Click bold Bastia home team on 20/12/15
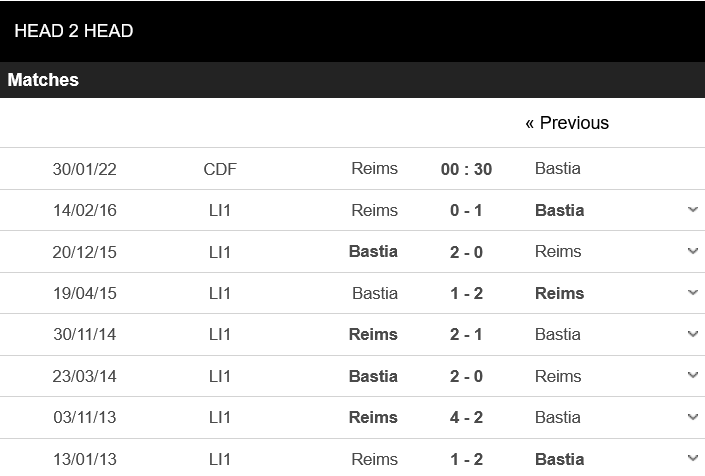 pos(373,251)
